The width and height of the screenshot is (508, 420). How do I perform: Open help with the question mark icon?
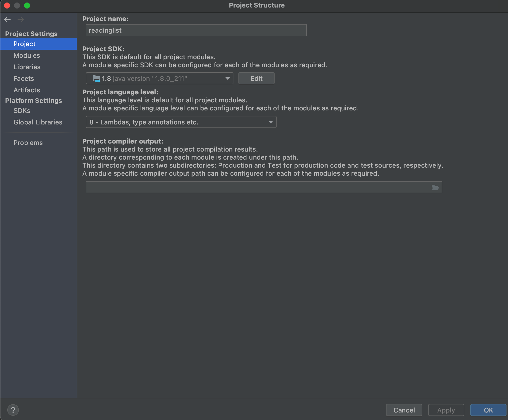click(x=13, y=410)
